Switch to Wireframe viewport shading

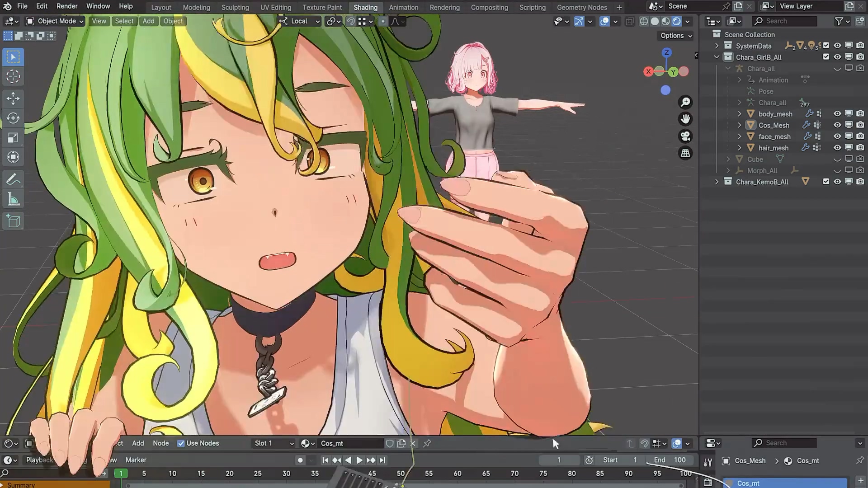(x=644, y=21)
